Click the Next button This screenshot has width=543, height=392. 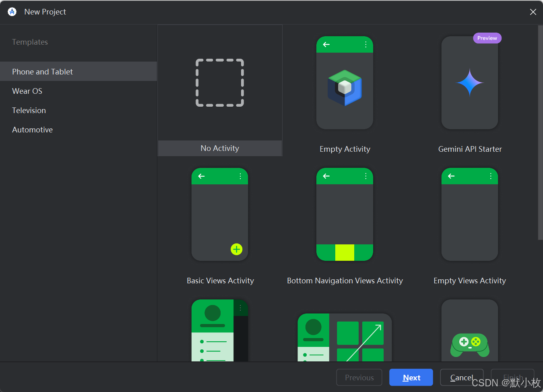tap(411, 378)
